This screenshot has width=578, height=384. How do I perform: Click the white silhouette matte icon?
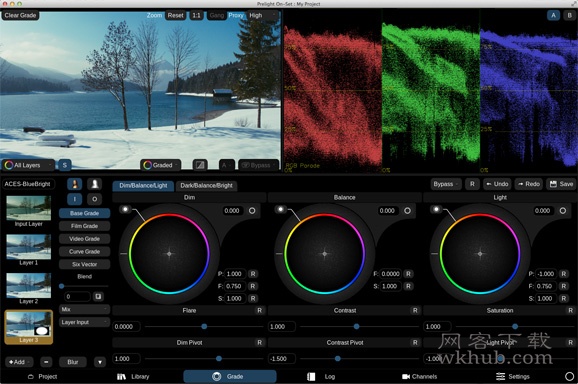click(95, 184)
